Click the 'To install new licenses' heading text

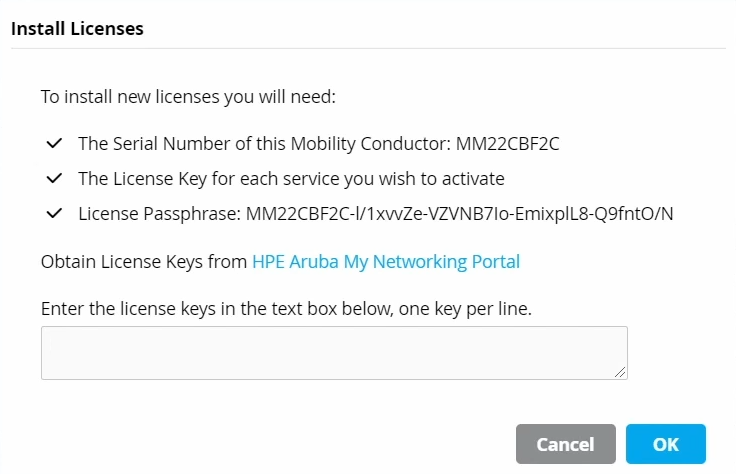pyautogui.click(x=188, y=97)
